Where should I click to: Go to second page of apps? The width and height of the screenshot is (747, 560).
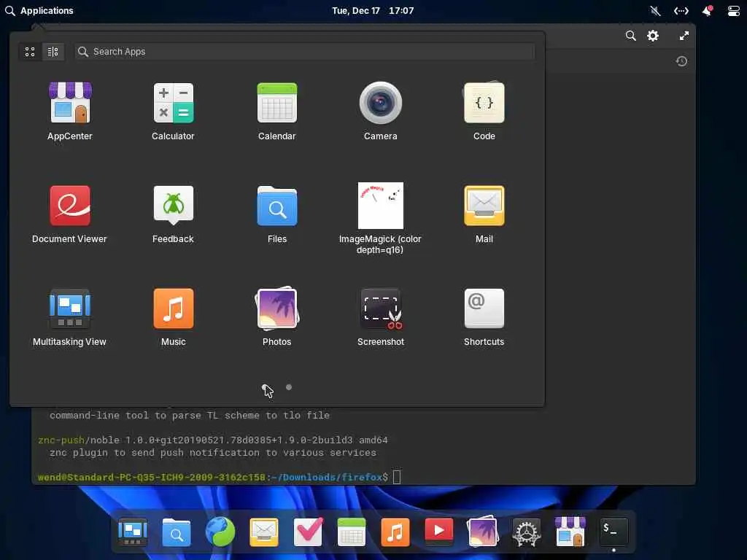point(289,387)
